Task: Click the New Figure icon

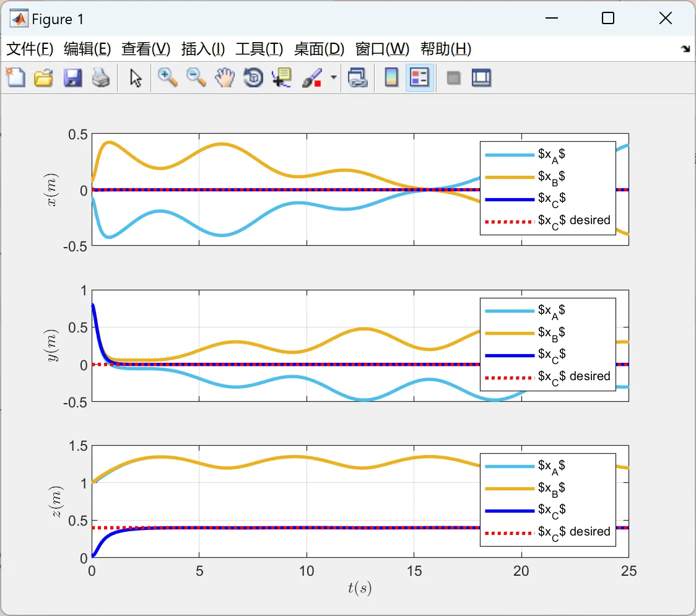Action: coord(15,77)
